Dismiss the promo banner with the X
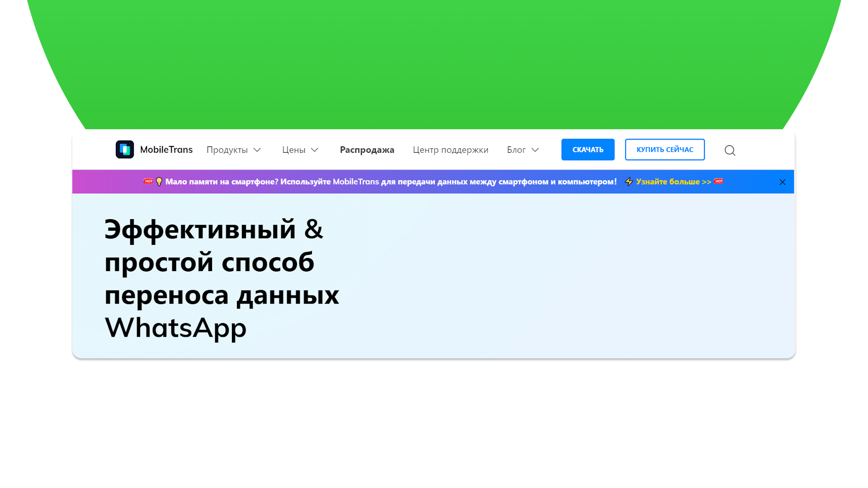Image resolution: width=868 pixels, height=488 pixels. pos(783,182)
